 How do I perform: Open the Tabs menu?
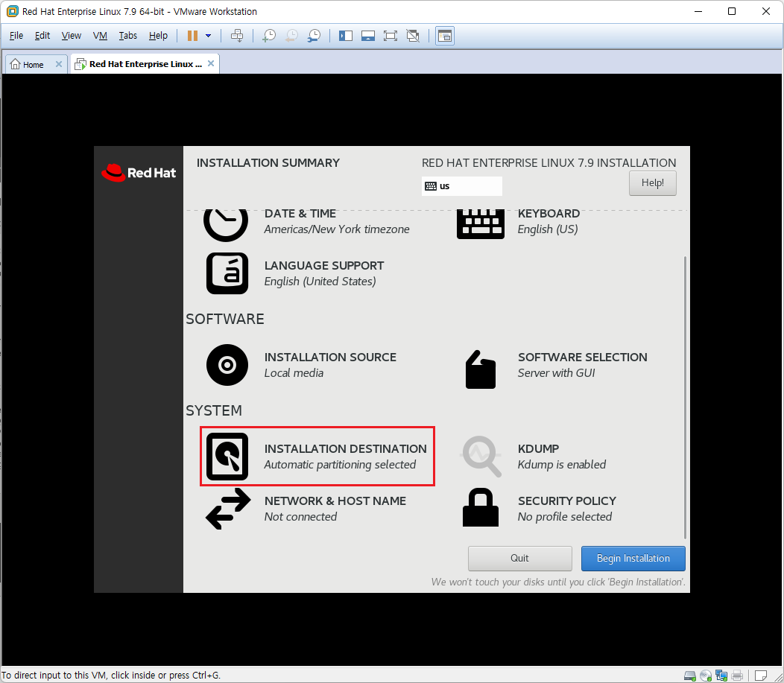tap(127, 36)
